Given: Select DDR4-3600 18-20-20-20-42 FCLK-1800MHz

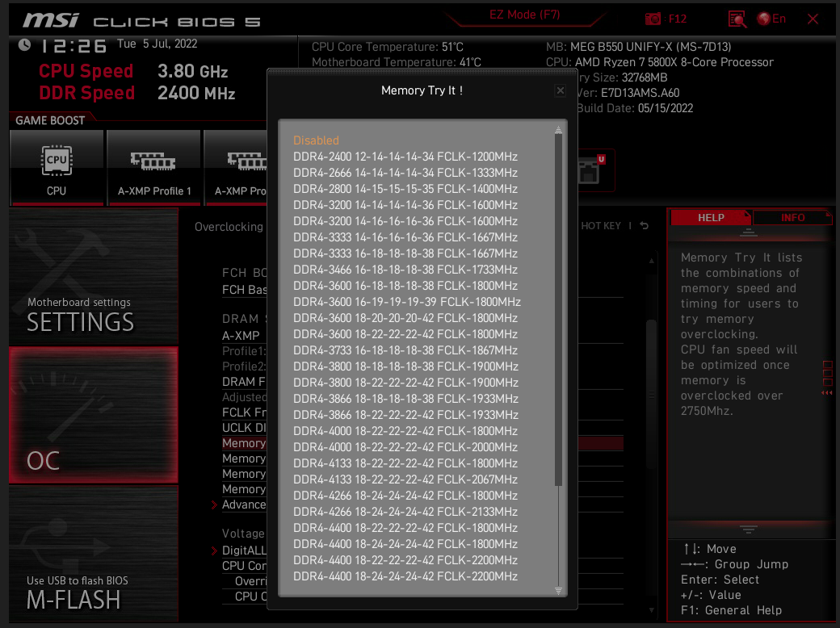Looking at the screenshot, I should (405, 317).
